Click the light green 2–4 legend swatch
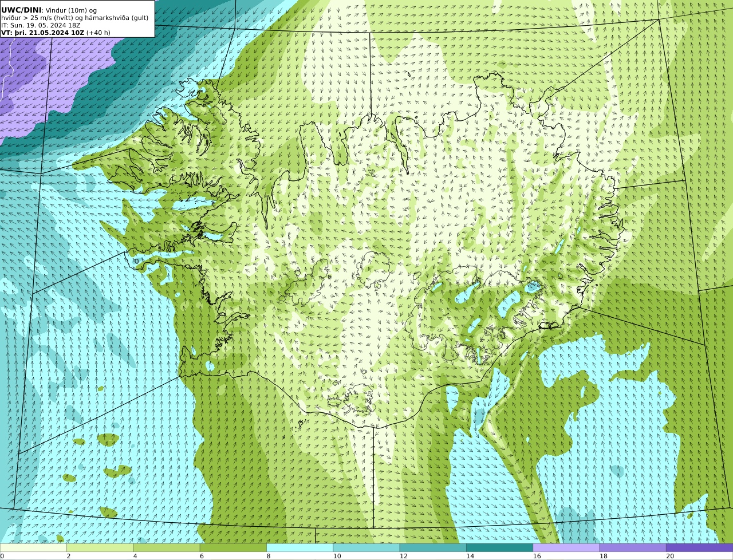The image size is (733, 560). click(x=100, y=547)
